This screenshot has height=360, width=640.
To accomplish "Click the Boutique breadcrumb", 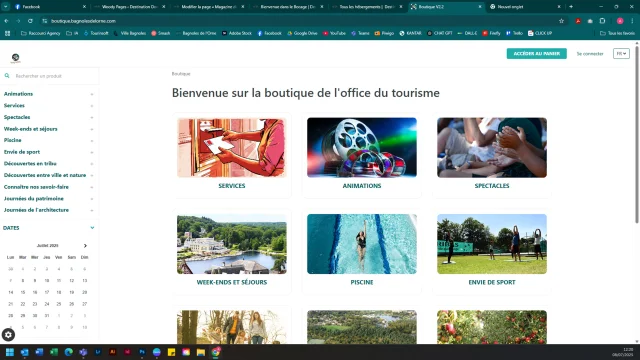I will (181, 74).
